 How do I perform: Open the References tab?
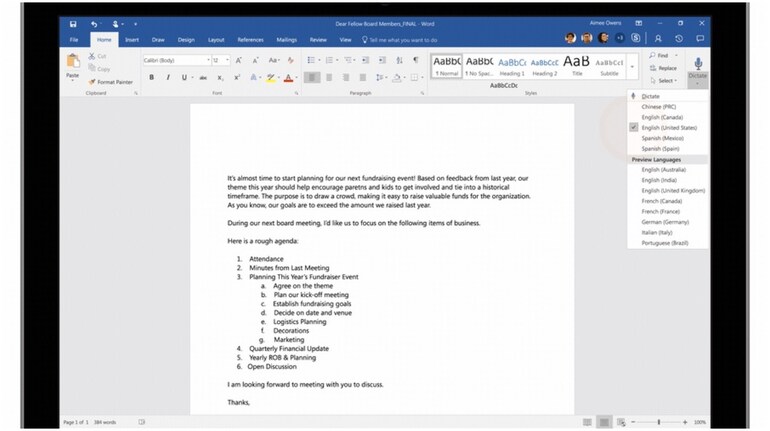coord(250,40)
